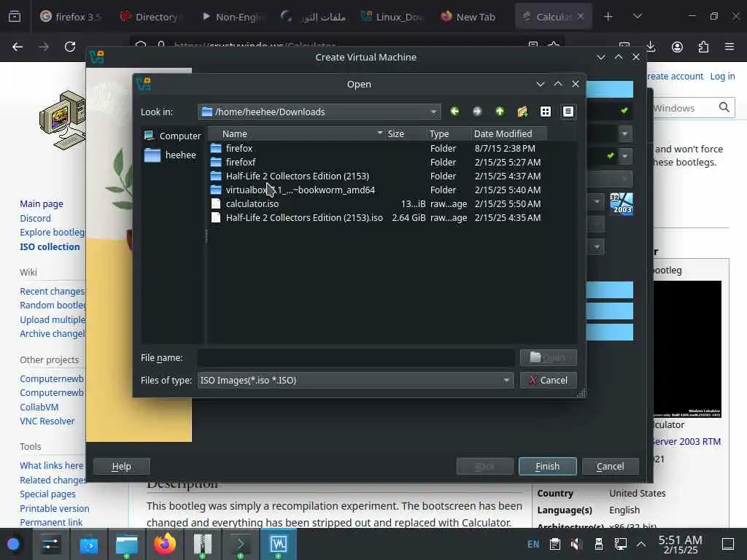747x560 pixels.
Task: Click show desktop button on taskbar
Action: [x=728, y=544]
